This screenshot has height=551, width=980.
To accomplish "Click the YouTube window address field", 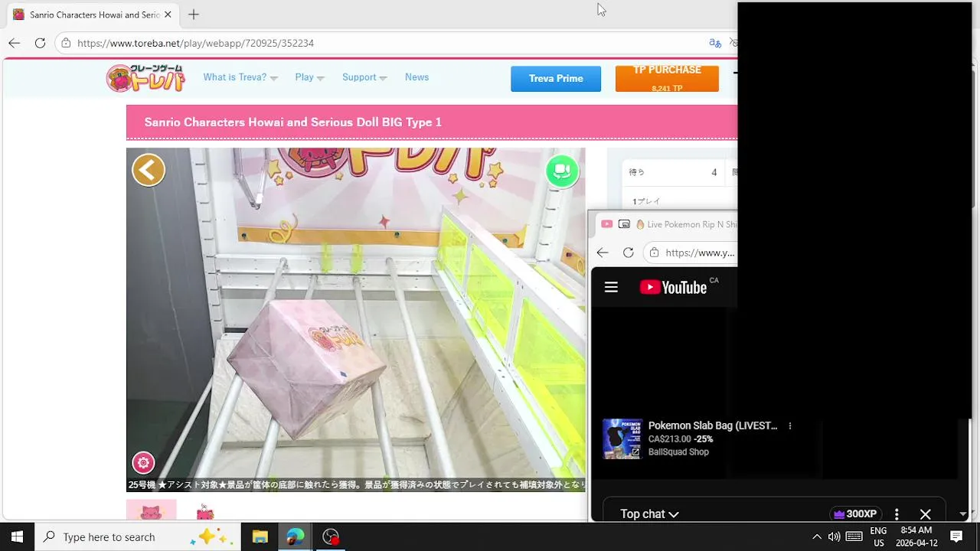I will (692, 253).
